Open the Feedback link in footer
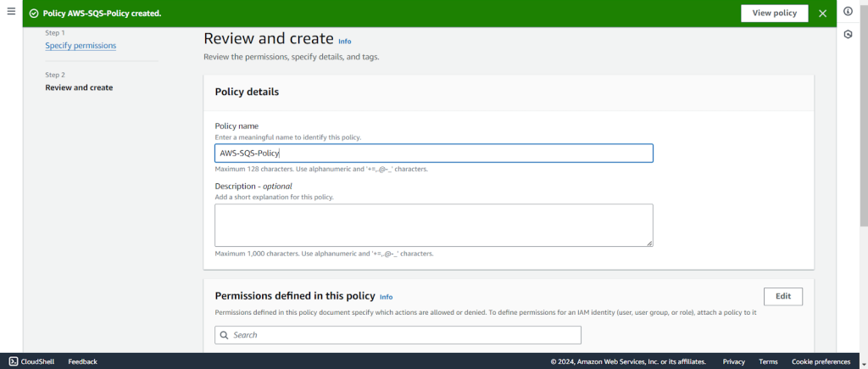This screenshot has width=868, height=369. (x=82, y=362)
